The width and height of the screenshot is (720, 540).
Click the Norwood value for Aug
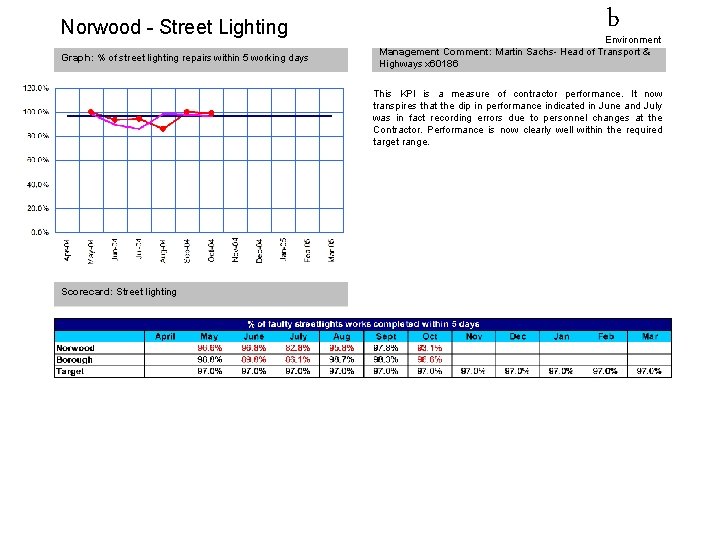[x=342, y=348]
